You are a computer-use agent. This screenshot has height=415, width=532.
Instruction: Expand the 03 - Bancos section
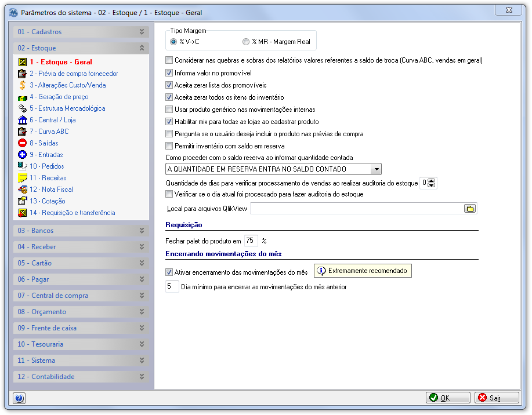[81, 231]
